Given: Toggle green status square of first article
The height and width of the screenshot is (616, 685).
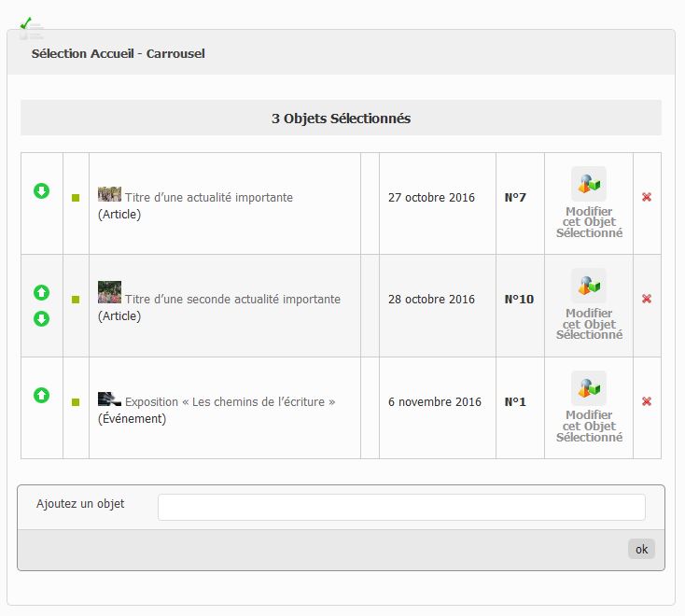Looking at the screenshot, I should pos(76,198).
